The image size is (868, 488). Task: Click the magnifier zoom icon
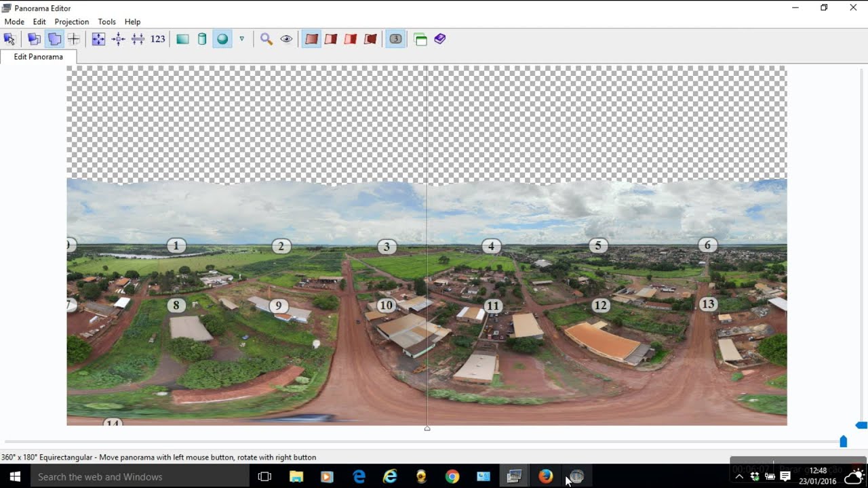[267, 39]
